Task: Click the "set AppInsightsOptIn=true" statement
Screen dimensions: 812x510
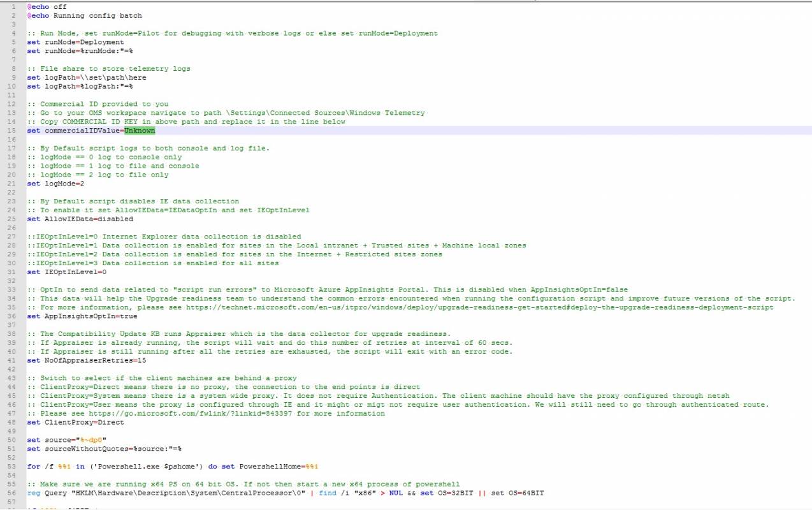Action: (82, 316)
